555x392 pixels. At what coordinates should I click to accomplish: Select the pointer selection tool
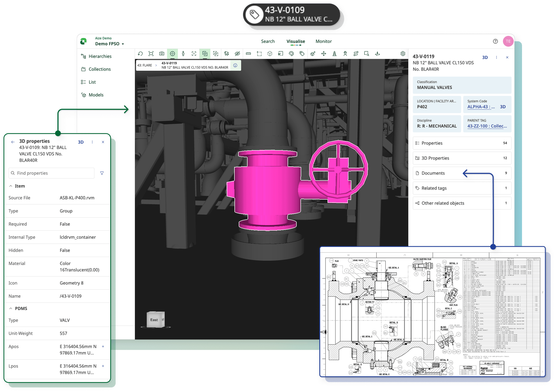pos(226,54)
